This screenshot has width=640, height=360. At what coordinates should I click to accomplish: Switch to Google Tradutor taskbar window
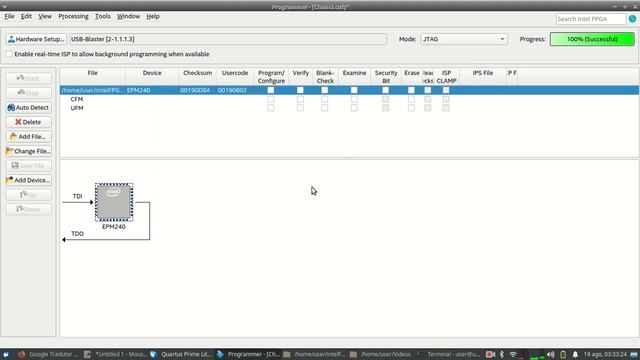tap(48, 354)
